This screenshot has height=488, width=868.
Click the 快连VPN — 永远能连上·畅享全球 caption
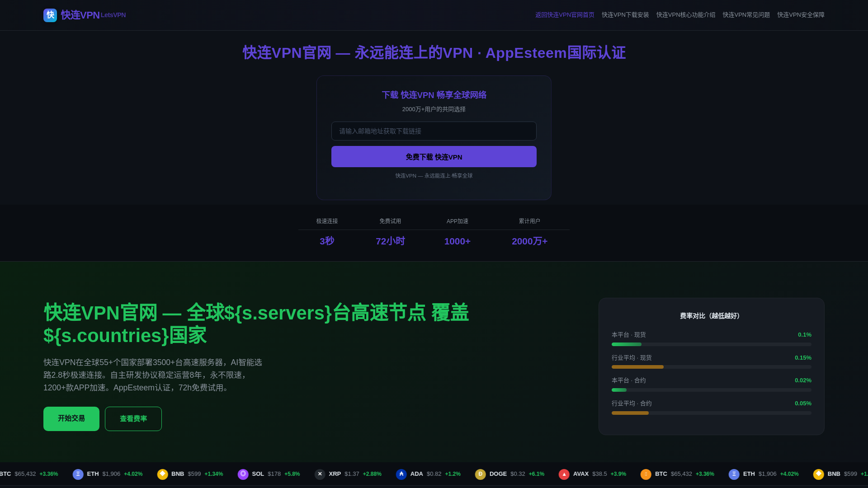tap(434, 176)
